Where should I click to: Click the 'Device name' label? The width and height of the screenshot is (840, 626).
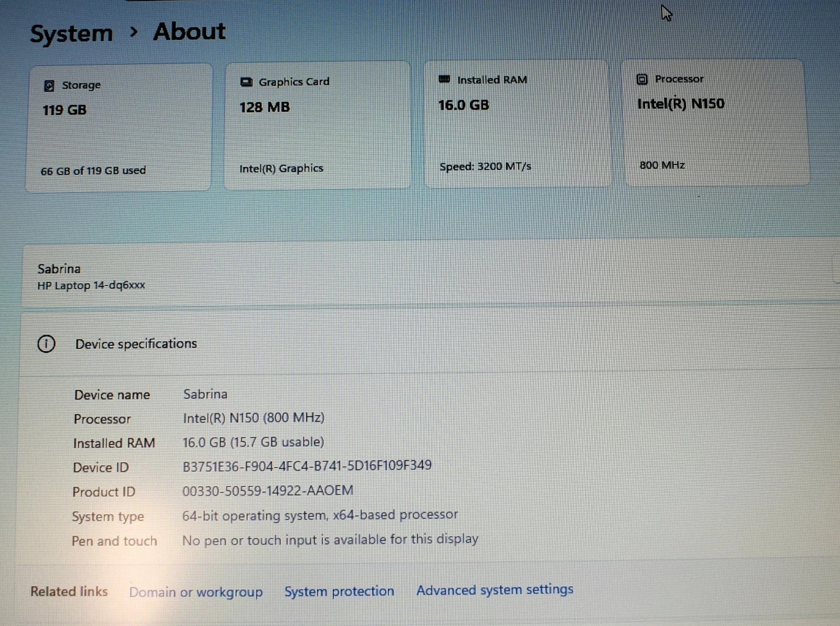coord(112,395)
